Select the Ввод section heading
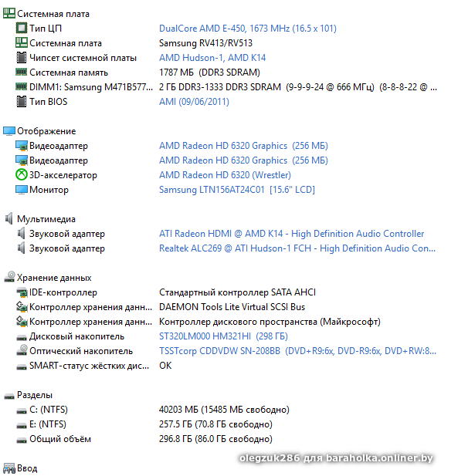 tap(27, 468)
